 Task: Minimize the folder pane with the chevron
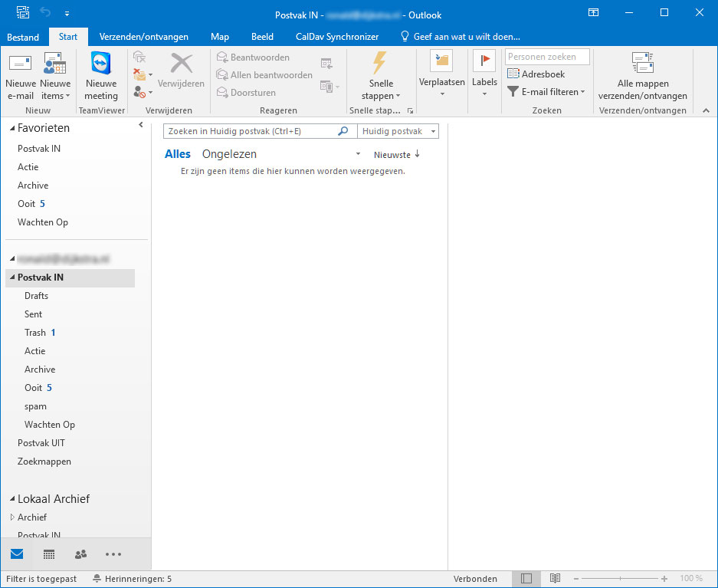click(140, 124)
